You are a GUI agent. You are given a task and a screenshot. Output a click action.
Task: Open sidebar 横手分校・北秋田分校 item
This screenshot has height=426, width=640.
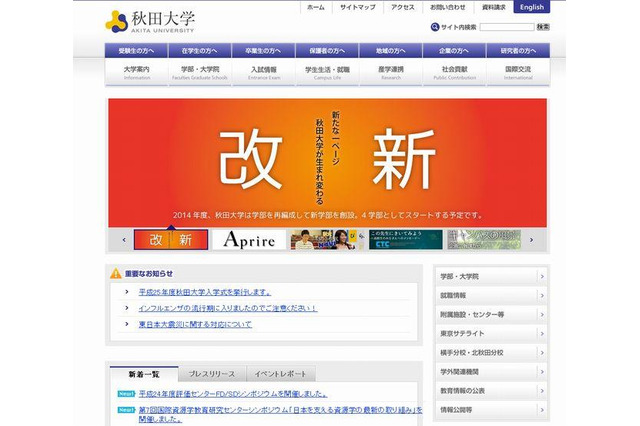[491, 353]
